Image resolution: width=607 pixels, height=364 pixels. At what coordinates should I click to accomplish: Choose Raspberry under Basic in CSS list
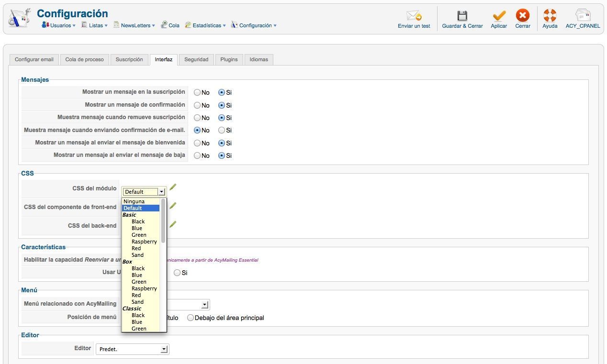tap(141, 242)
